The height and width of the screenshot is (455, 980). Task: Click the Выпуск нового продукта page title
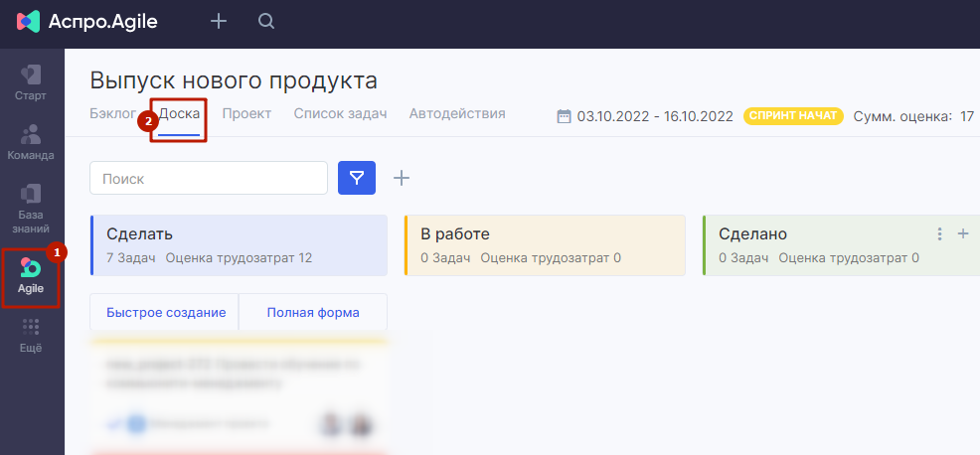[234, 80]
